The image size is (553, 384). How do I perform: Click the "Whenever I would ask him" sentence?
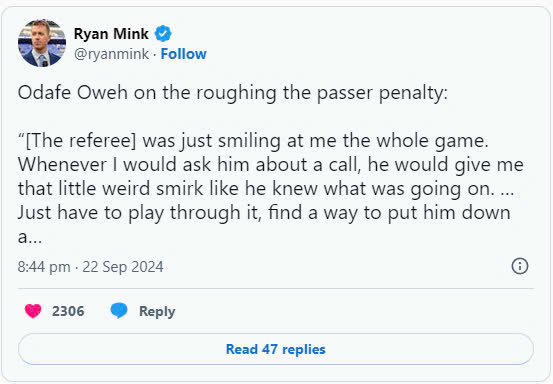(271, 165)
